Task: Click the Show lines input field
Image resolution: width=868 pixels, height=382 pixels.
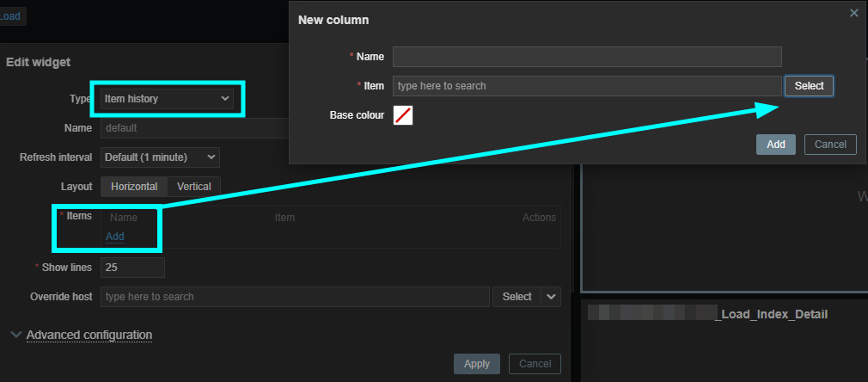Action: point(132,268)
